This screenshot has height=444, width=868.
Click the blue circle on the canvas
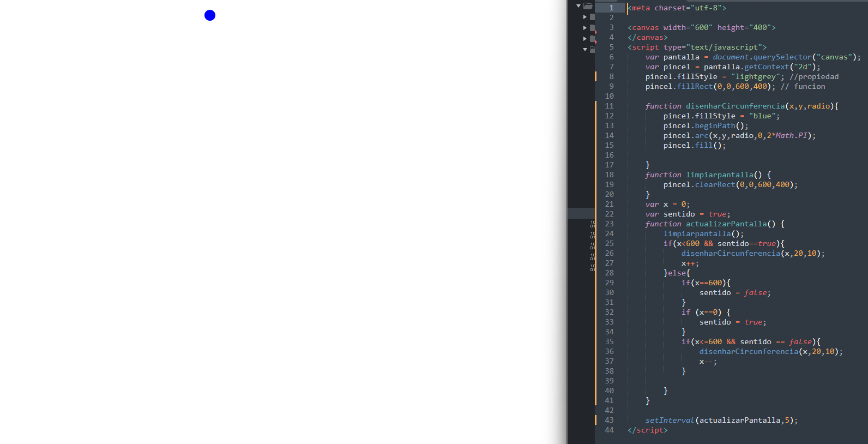pos(210,15)
